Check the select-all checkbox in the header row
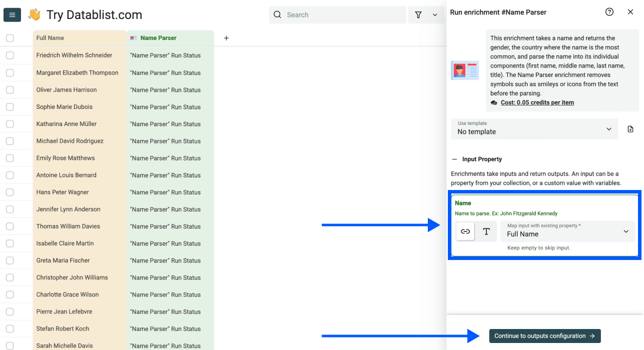 pos(10,37)
